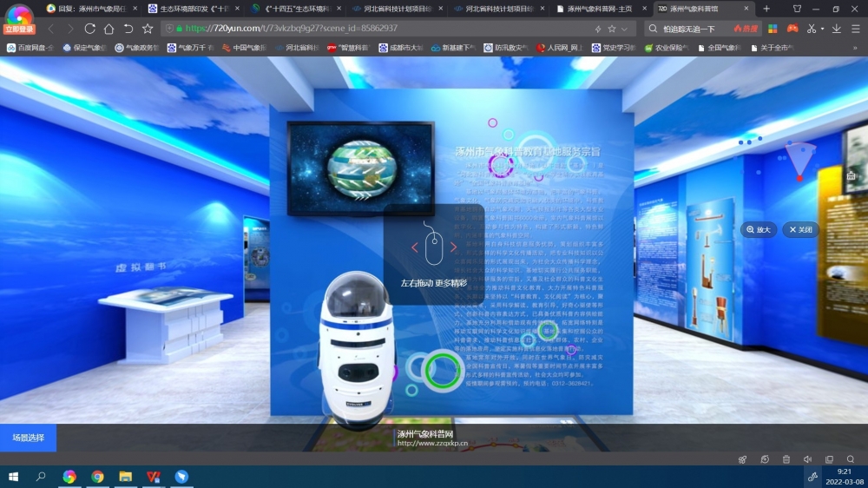
Task: Open the 场景选择 scene selection panel
Action: [28, 438]
